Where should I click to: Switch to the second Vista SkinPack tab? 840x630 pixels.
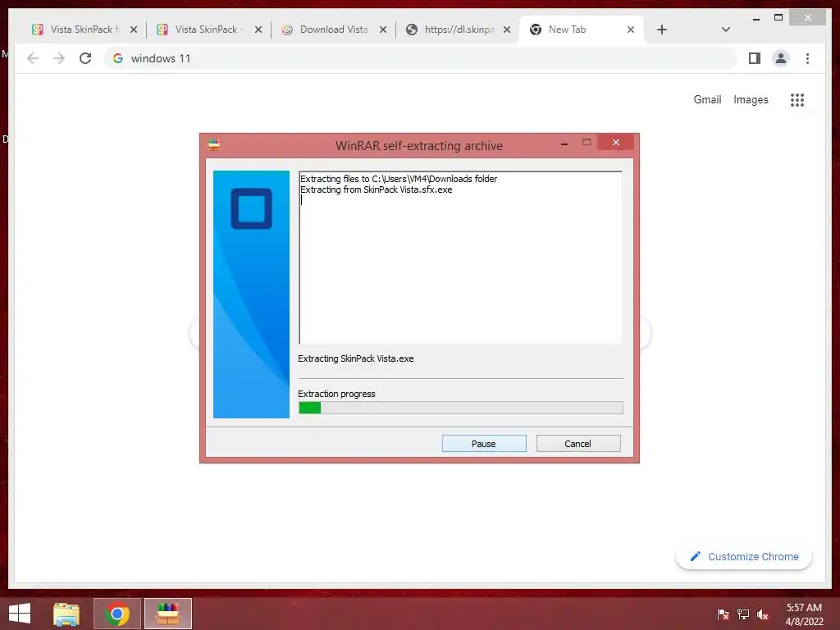(209, 30)
